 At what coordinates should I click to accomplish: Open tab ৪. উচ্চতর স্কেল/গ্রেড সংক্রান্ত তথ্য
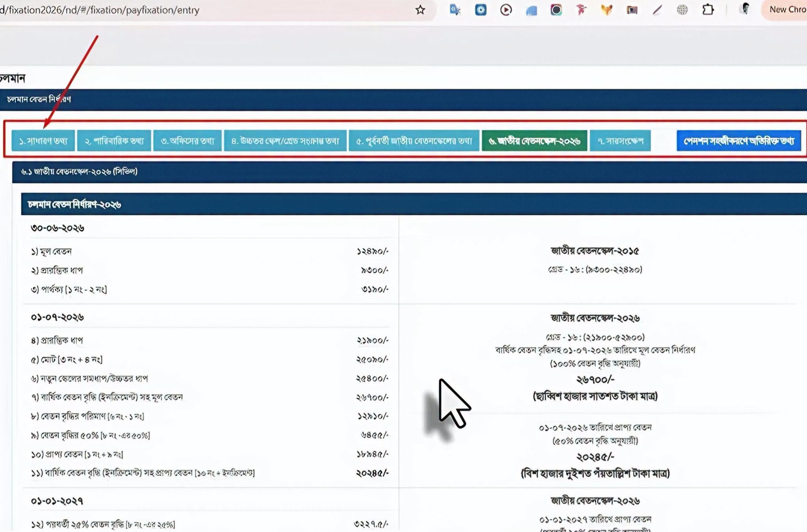pyautogui.click(x=285, y=141)
